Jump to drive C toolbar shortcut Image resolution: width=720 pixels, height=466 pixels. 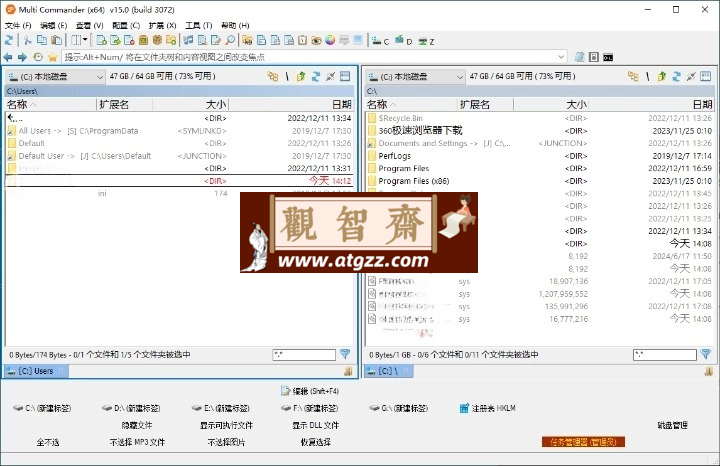(380, 41)
